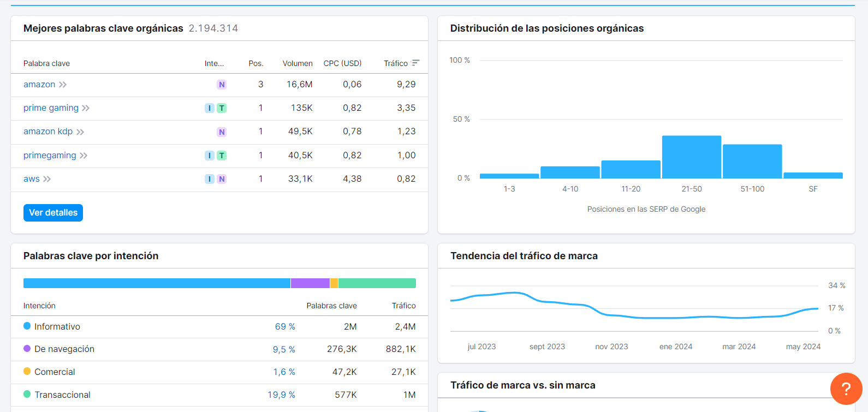
Task: Click the blue segment of the intent bar
Action: coord(157,283)
